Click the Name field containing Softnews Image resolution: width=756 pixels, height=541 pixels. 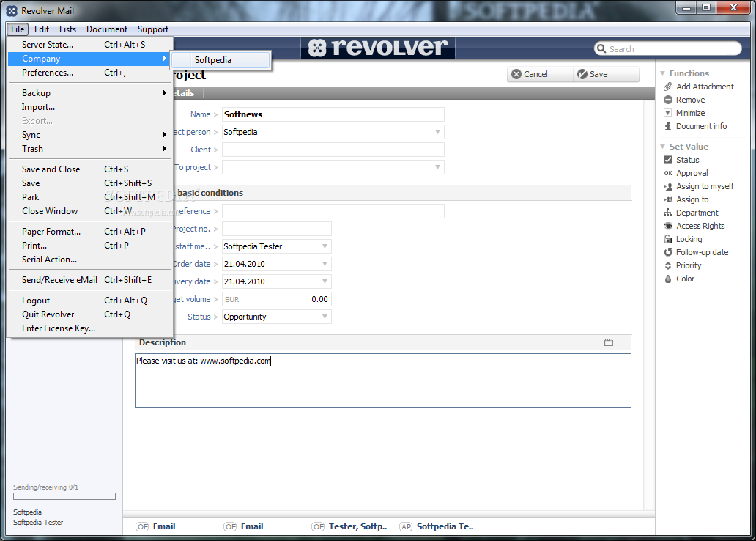[x=333, y=114]
